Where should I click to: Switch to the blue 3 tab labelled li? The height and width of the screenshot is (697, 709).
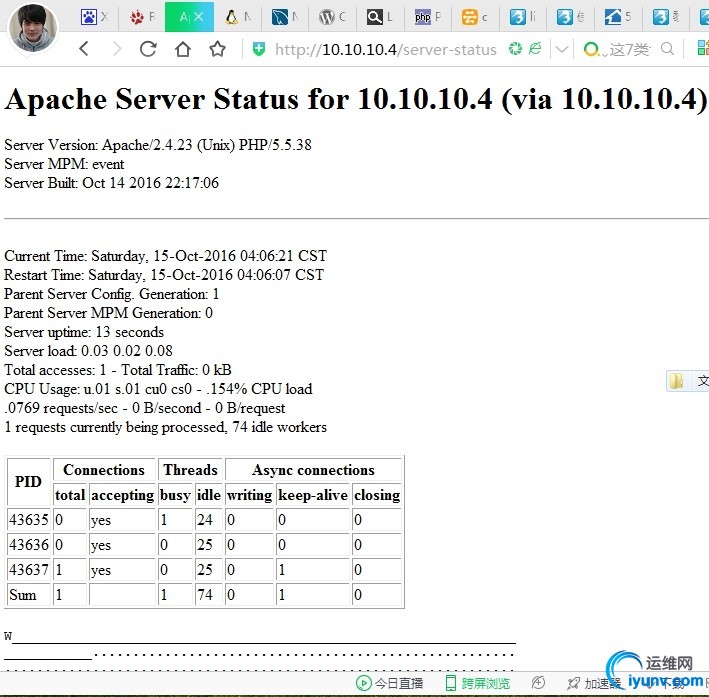(523, 17)
